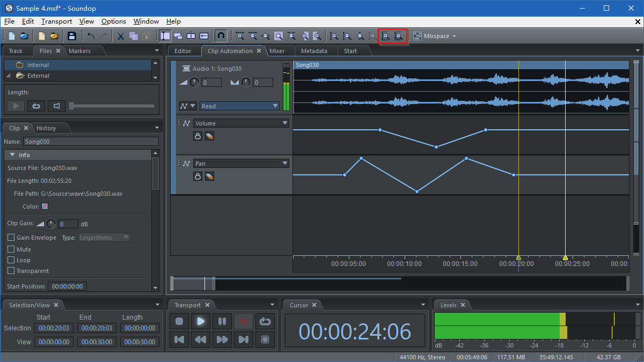644x362 pixels.
Task: Enable the Transparent checkbox
Action: point(11,271)
